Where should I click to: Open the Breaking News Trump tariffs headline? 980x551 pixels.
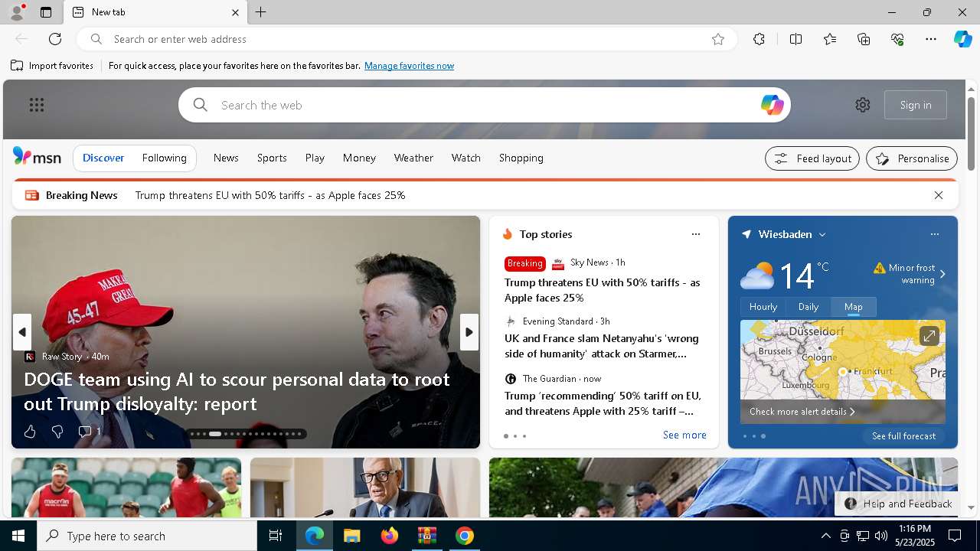[x=270, y=195]
